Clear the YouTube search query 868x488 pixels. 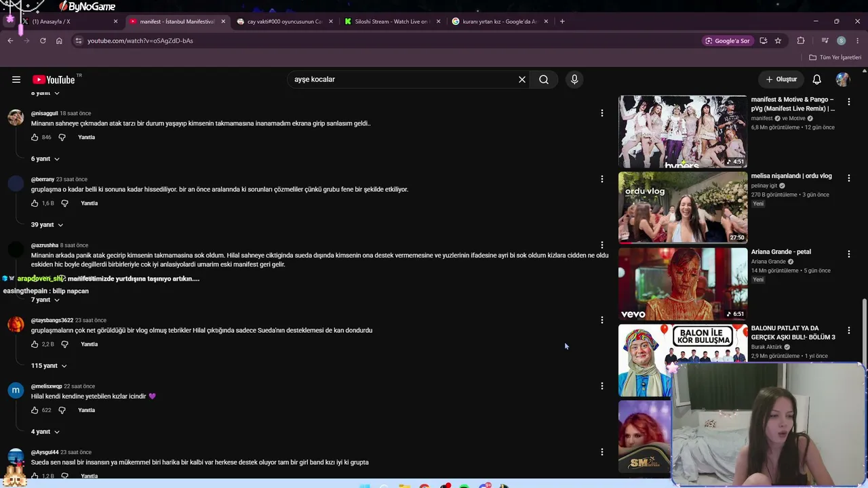pyautogui.click(x=522, y=79)
